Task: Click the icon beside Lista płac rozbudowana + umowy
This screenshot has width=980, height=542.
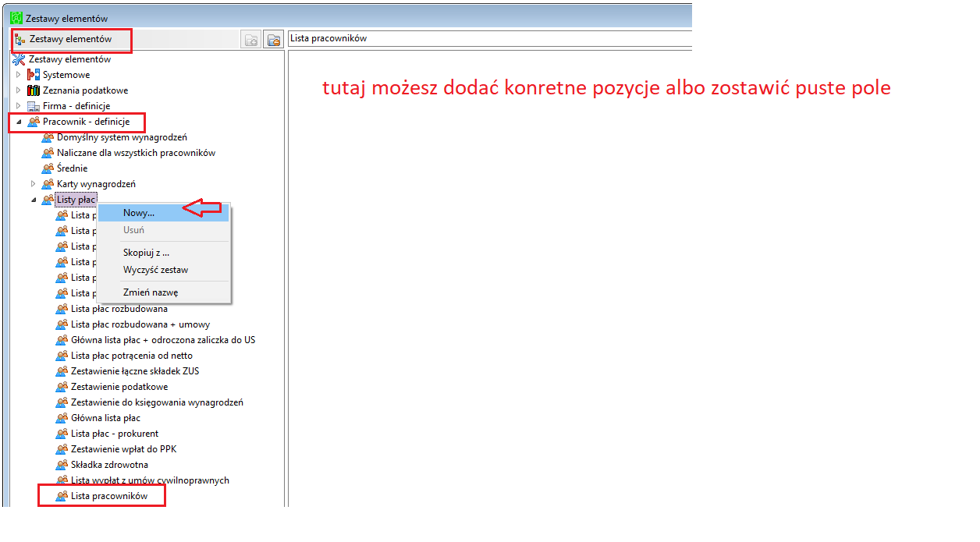Action: pos(62,324)
